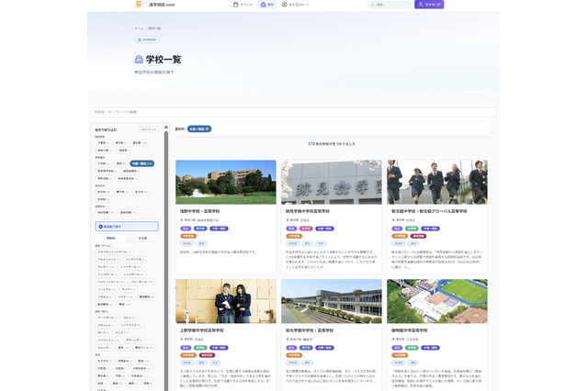
Task: Open the 栄光学園 building photo
Action: [332, 301]
